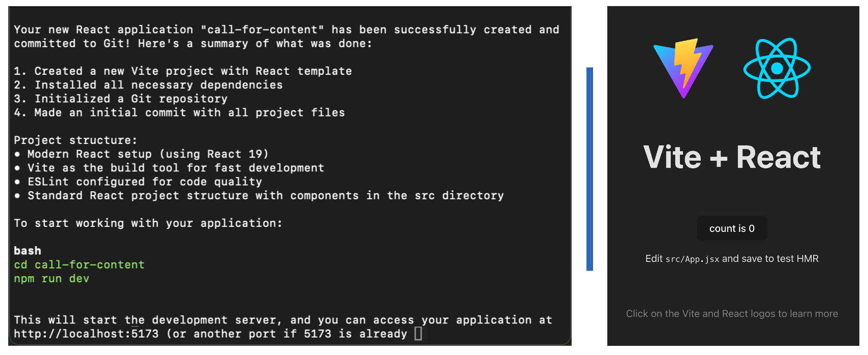
Task: Click the 'count is 0' button
Action: click(732, 228)
